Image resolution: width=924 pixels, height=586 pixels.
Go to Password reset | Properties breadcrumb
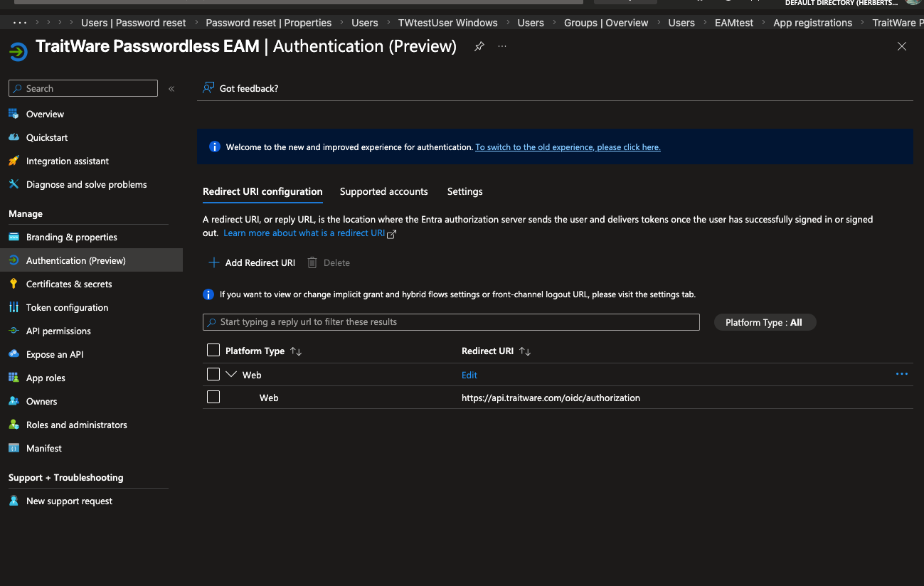(269, 23)
